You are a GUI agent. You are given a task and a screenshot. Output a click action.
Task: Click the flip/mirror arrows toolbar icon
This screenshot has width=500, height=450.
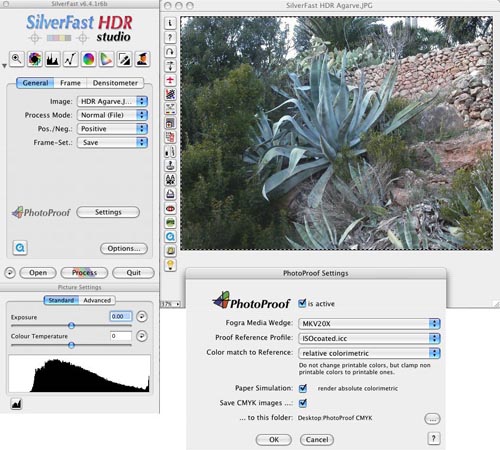[170, 66]
